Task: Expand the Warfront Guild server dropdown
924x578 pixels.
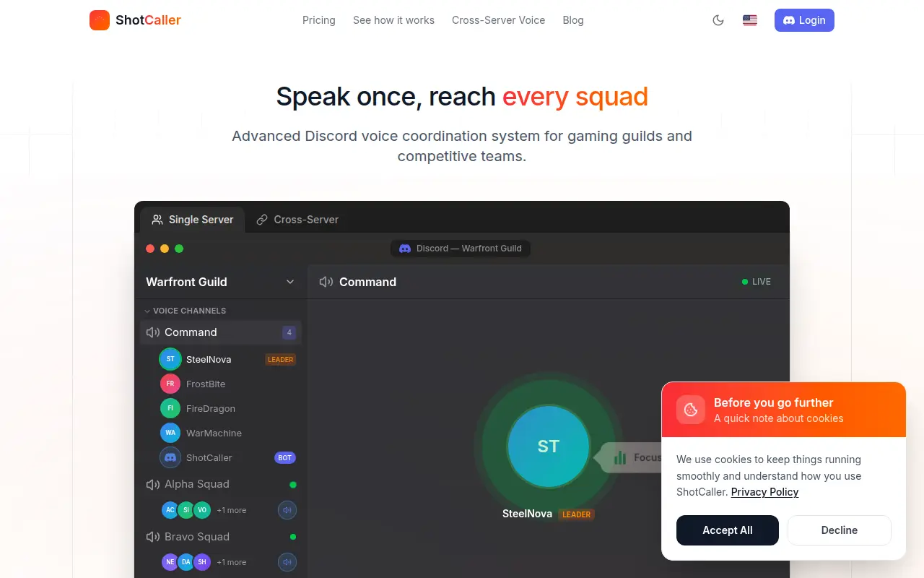Action: pyautogui.click(x=290, y=282)
